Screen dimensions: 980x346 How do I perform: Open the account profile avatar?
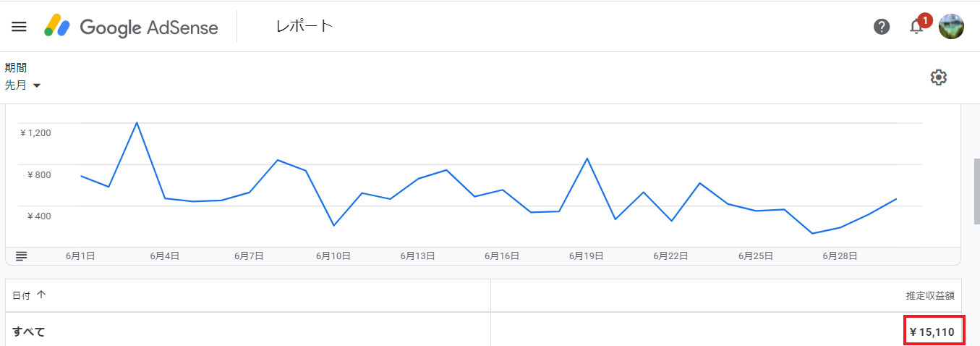(x=951, y=27)
